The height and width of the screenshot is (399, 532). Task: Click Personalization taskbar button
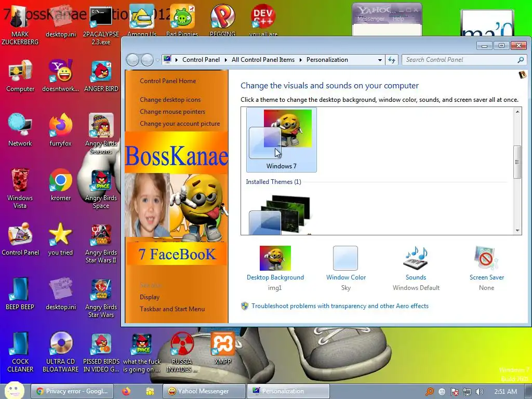(x=288, y=391)
